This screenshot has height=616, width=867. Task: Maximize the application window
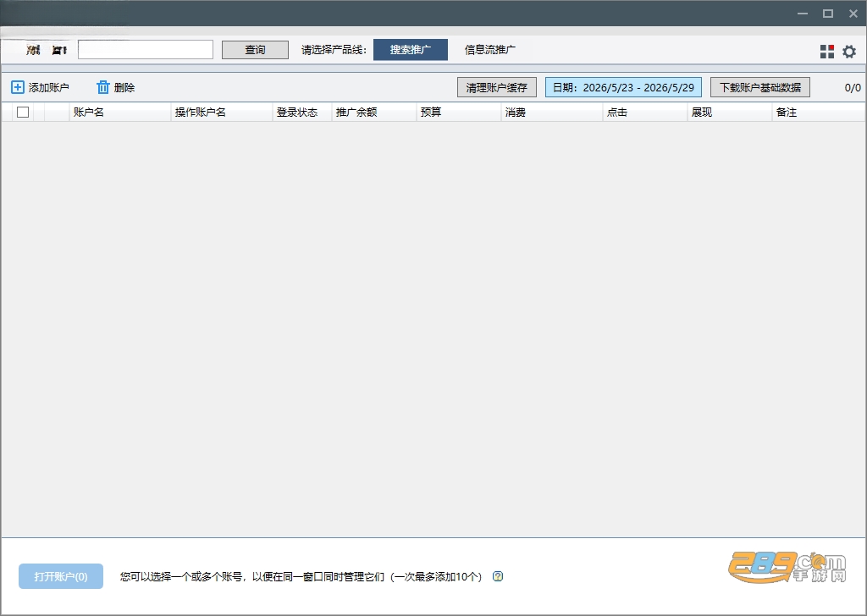pos(828,14)
